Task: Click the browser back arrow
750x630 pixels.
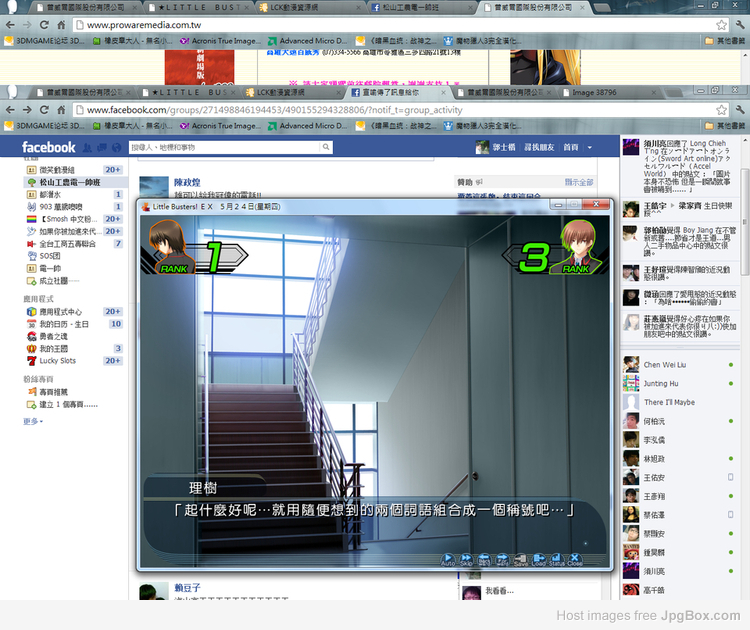Action: coord(10,109)
